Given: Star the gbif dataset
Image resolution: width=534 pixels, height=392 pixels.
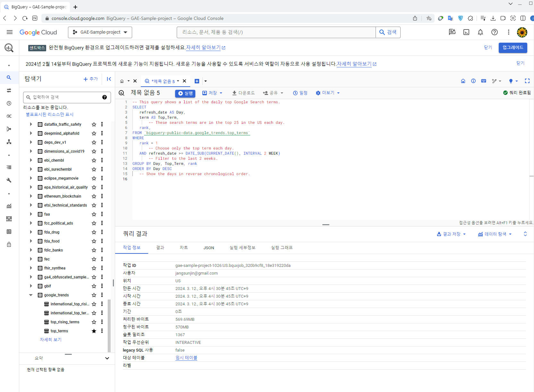Looking at the screenshot, I should [94, 286].
